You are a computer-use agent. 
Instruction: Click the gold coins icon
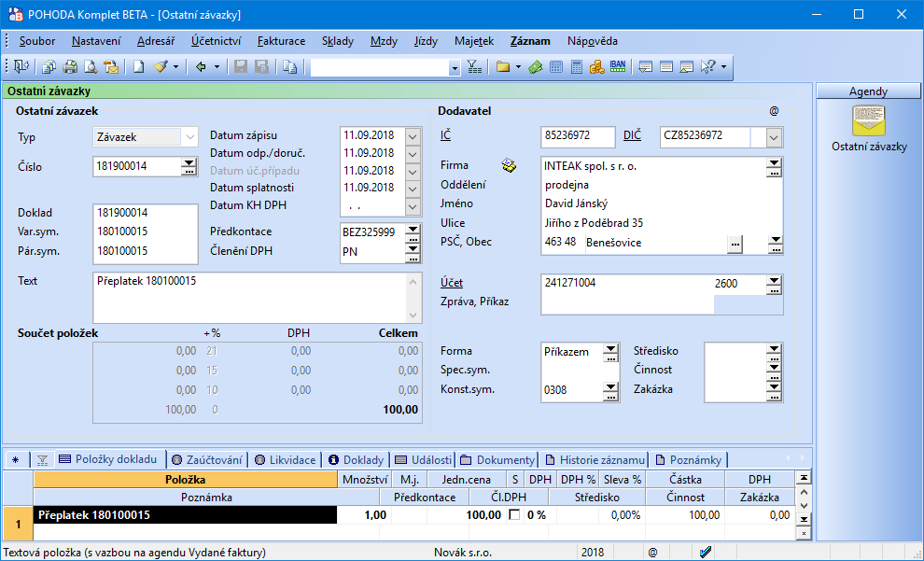[x=597, y=67]
